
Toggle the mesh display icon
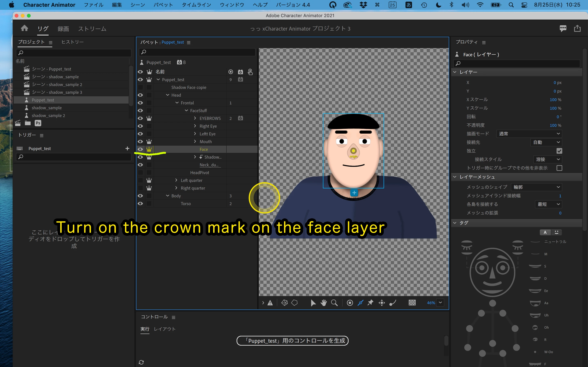pyautogui.click(x=285, y=303)
